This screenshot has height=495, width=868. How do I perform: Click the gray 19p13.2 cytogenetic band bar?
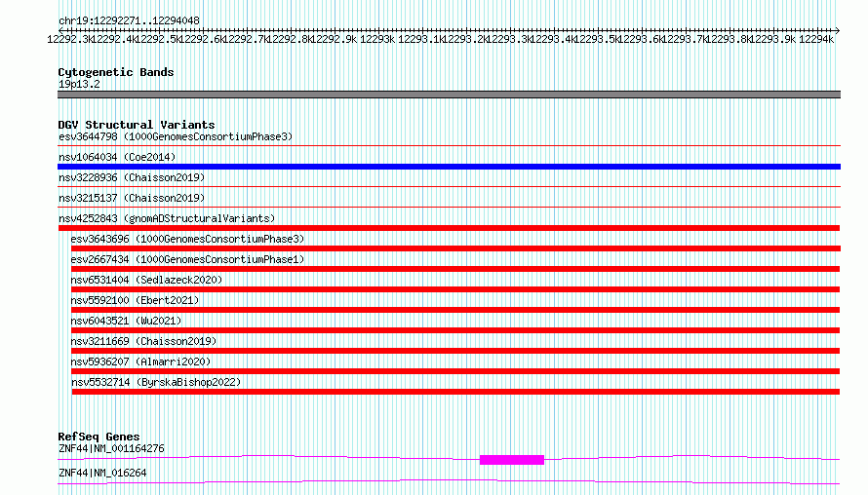(x=449, y=95)
